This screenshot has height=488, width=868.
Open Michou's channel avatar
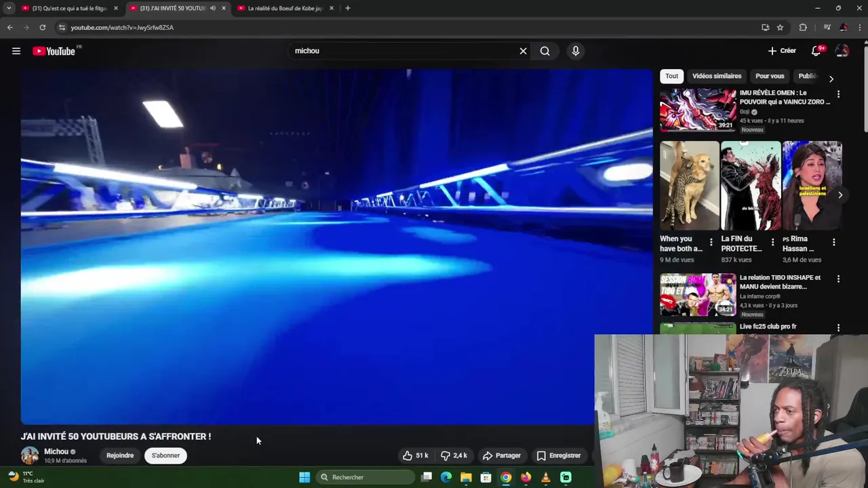(30, 455)
